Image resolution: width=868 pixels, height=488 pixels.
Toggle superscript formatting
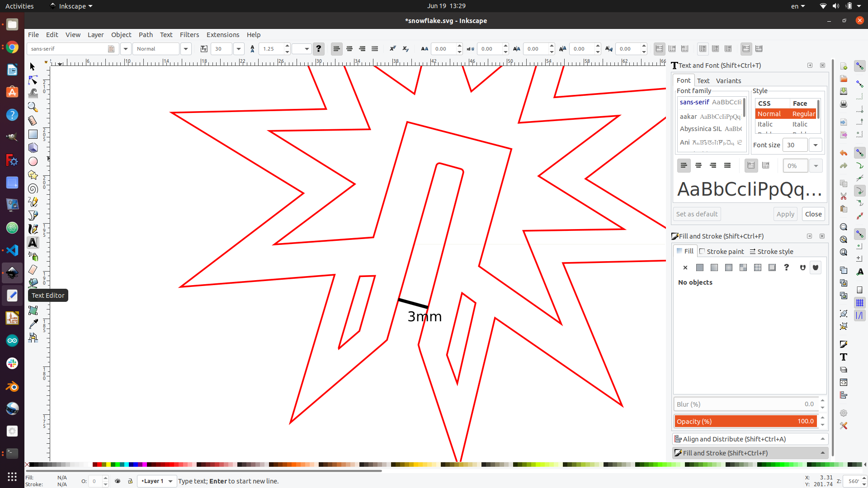[x=392, y=49]
